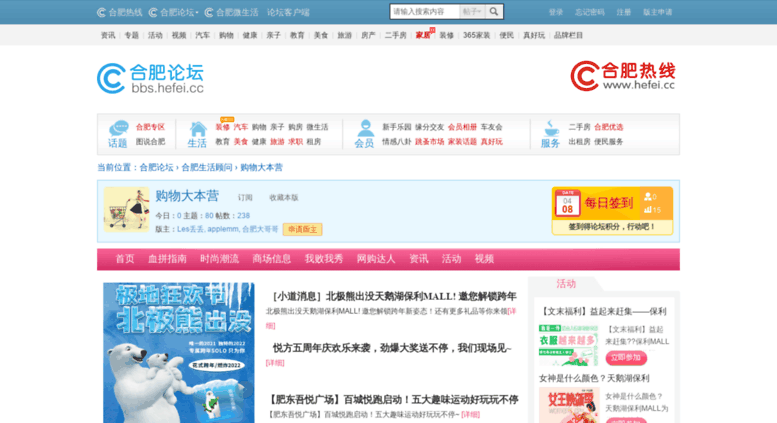Open 女神是什么颜色 activity title

pyautogui.click(x=594, y=378)
